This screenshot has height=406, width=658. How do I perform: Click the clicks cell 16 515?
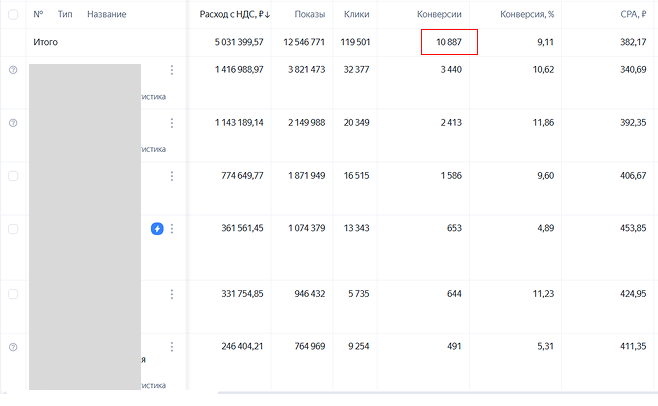point(357,175)
